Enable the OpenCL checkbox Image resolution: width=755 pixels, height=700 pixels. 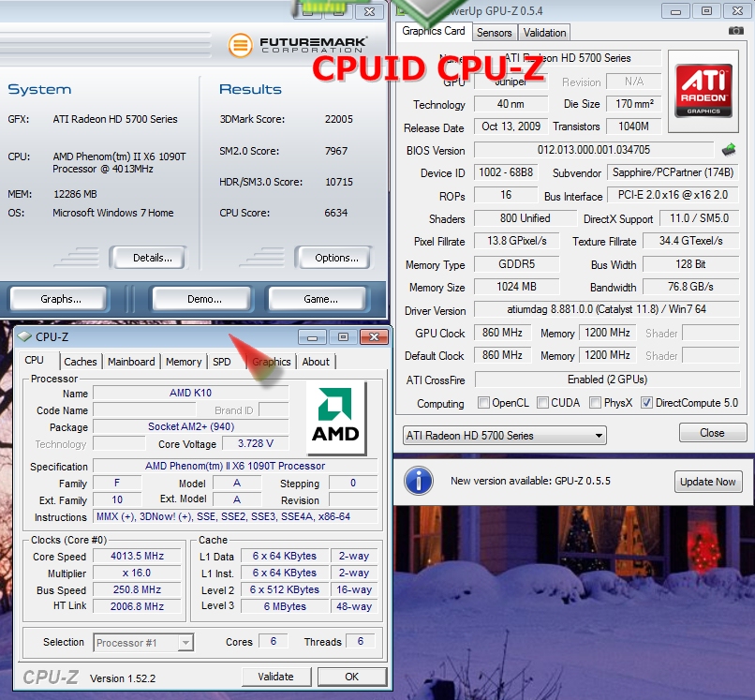pos(483,402)
